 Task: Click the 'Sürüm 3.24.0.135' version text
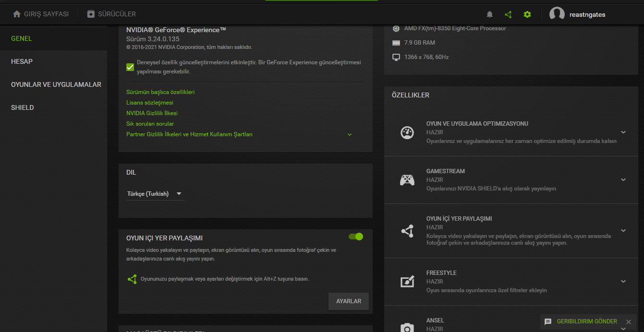153,39
